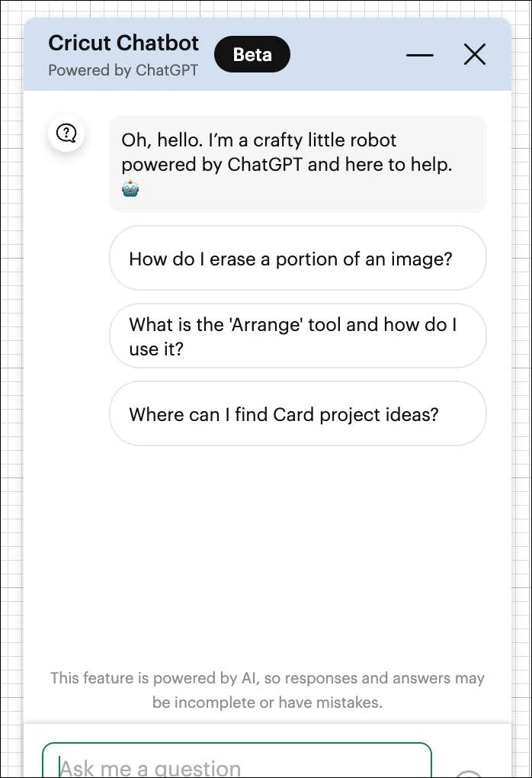Click the robot emoji in the welcome message
Screen dimensions: 532x778
click(x=130, y=188)
